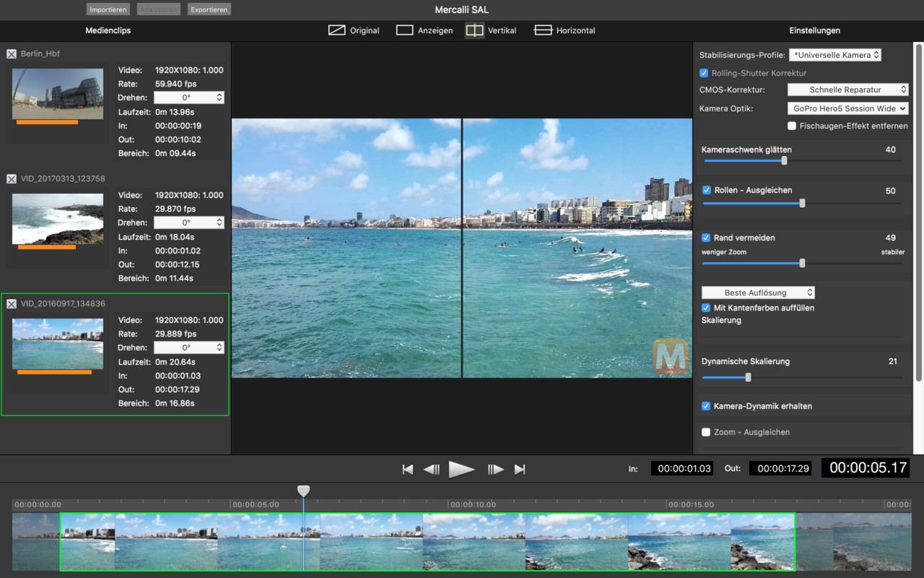The width and height of the screenshot is (924, 578).
Task: Step one frame backward
Action: click(x=432, y=470)
